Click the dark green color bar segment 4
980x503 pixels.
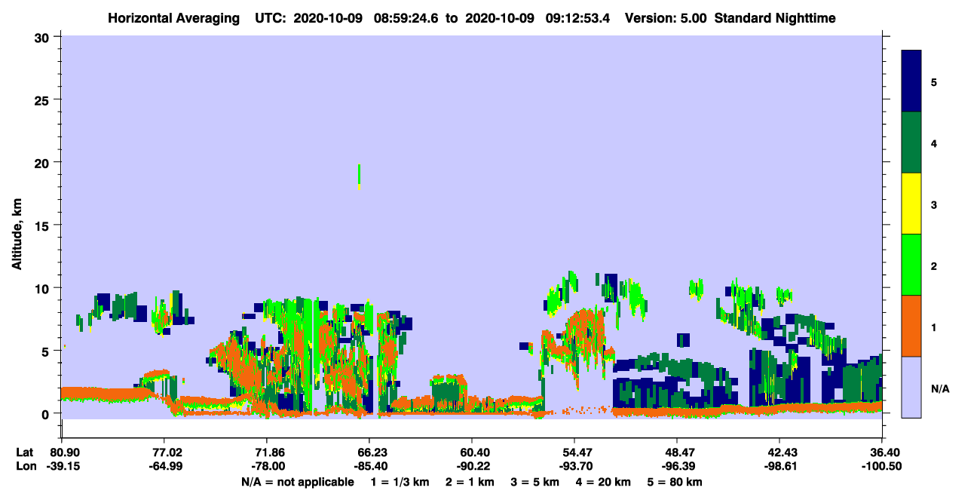(911, 143)
